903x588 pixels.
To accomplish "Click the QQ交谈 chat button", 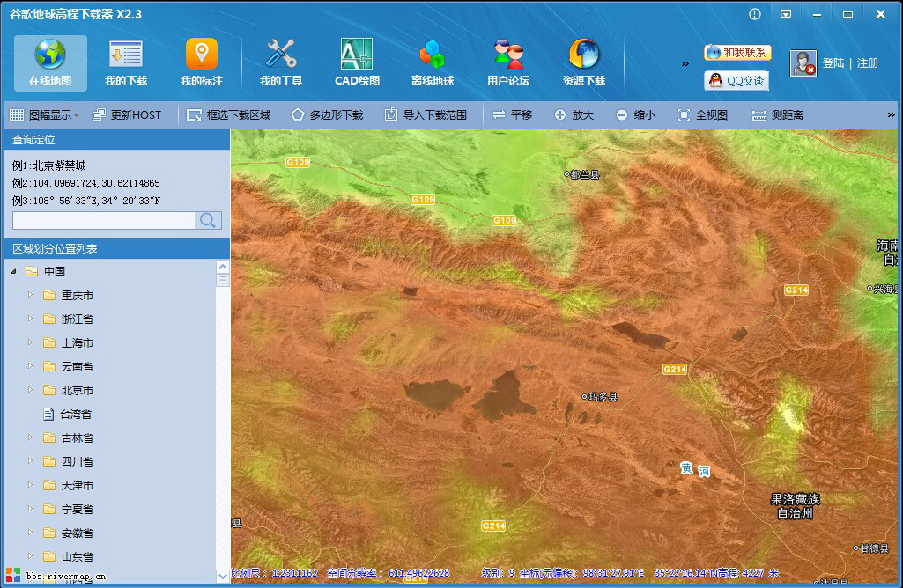I will pos(737,81).
